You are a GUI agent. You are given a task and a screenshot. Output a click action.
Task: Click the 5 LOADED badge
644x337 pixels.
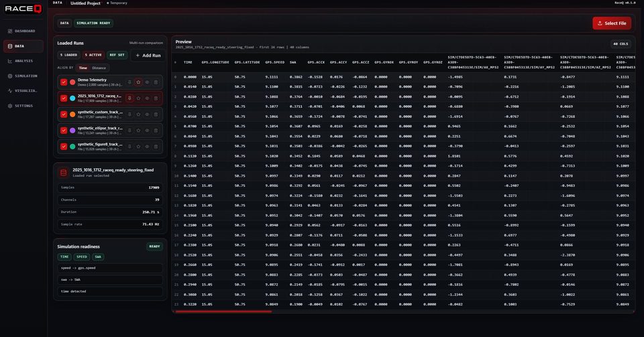coord(69,55)
